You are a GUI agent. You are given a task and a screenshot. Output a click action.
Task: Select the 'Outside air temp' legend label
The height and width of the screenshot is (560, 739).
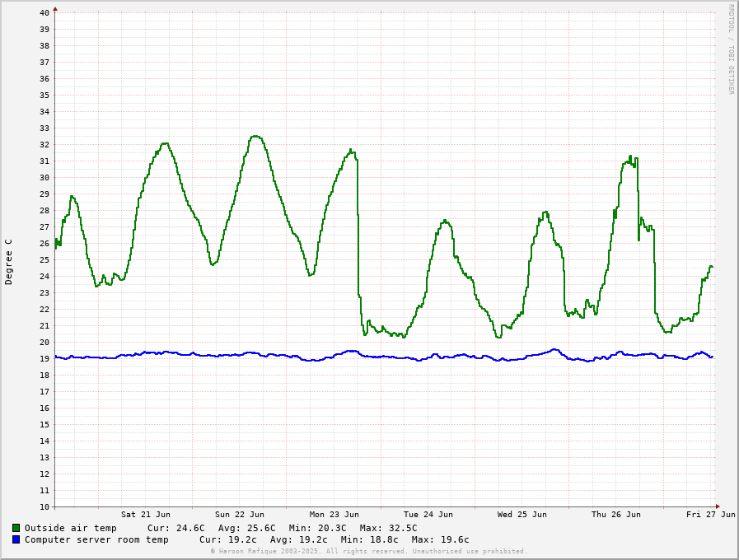[x=70, y=528]
